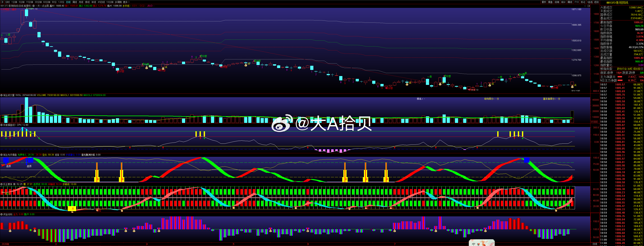Open the 统计 statistics tool

click(563, 2)
